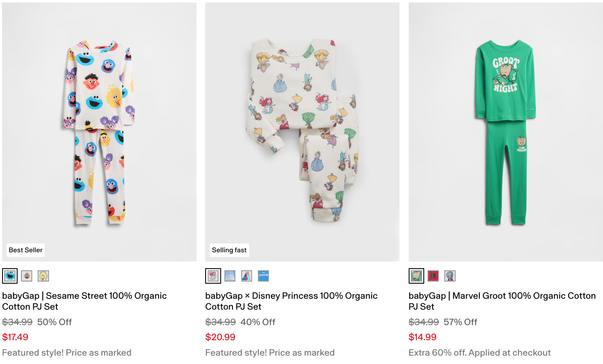The image size is (603, 364).
Task: Select the Cookie Monster blue swatch
Action: pos(10,276)
